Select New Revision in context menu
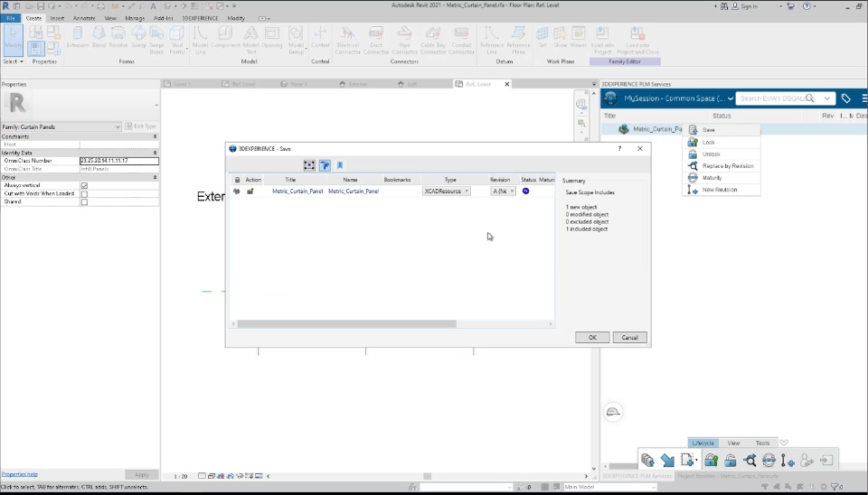Screen dimensions: 868x495 pos(722,190)
